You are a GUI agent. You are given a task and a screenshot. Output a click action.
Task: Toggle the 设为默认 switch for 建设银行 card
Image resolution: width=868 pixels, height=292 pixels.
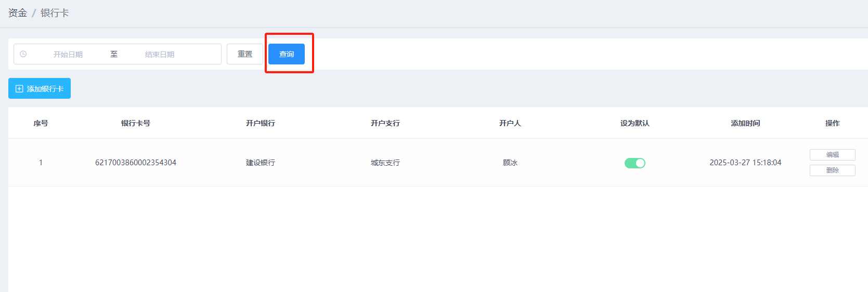pyautogui.click(x=634, y=163)
